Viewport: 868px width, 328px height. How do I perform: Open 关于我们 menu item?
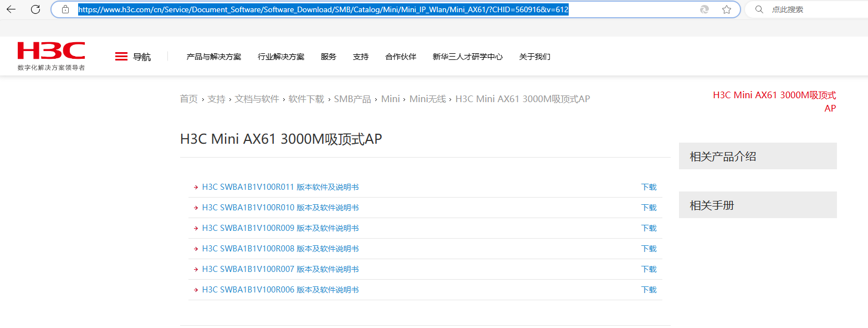click(534, 57)
